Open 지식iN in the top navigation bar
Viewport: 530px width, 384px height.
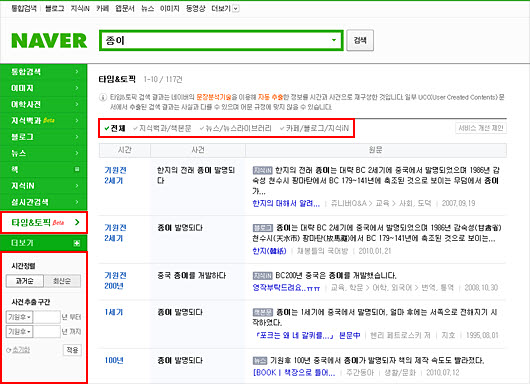click(x=80, y=8)
